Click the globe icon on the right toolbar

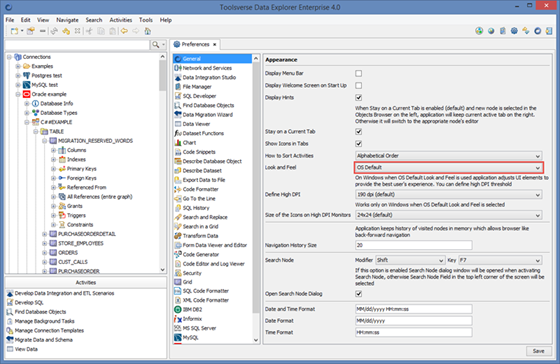tap(491, 31)
